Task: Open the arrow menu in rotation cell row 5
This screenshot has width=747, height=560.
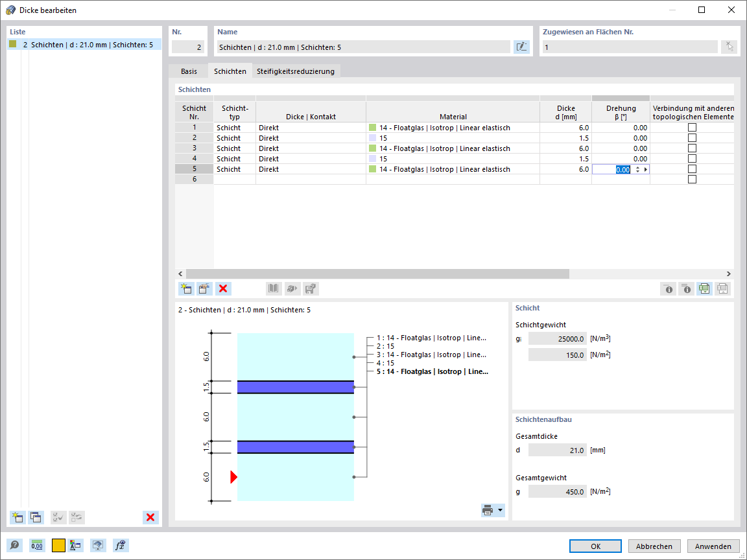Action: click(646, 170)
